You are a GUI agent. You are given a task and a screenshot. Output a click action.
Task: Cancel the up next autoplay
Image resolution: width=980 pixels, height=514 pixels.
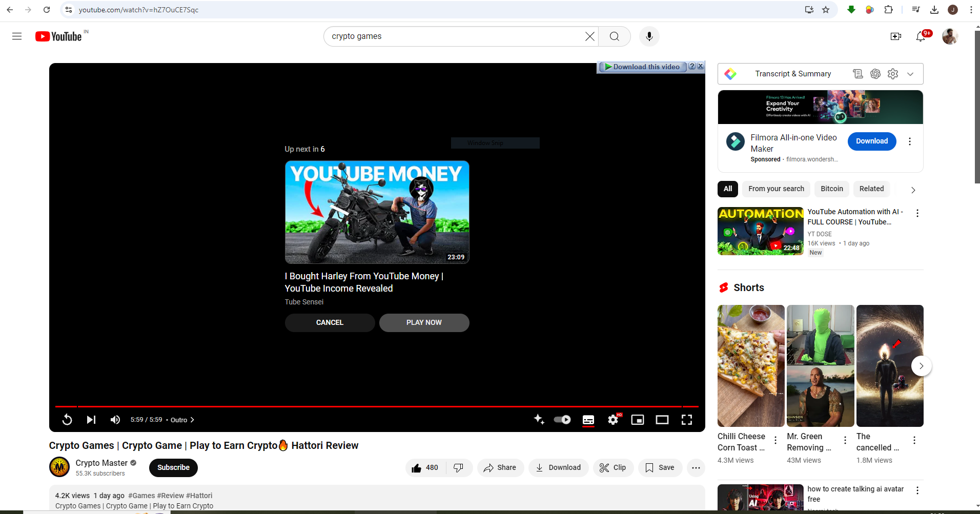click(x=330, y=323)
